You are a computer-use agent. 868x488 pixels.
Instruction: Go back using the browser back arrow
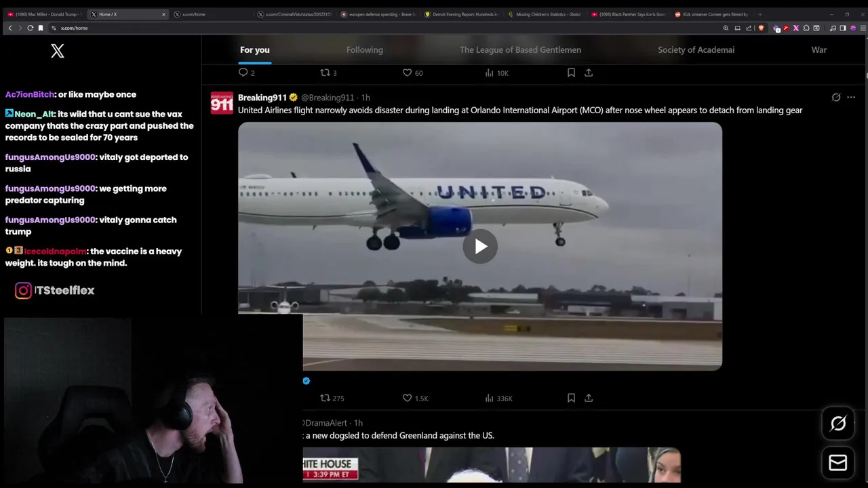[9, 28]
